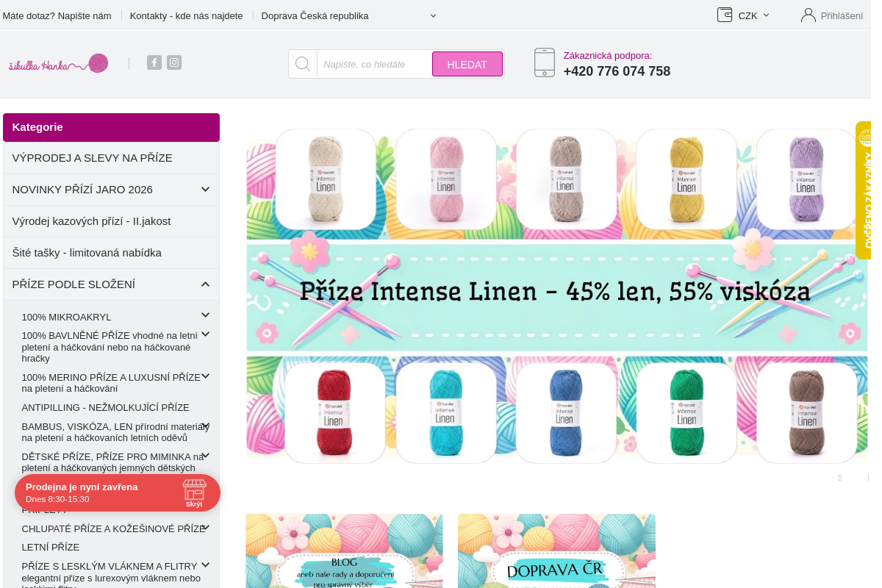Expand the 100% MIKROAKRYL subcategory
The width and height of the screenshot is (882, 588).
click(205, 315)
